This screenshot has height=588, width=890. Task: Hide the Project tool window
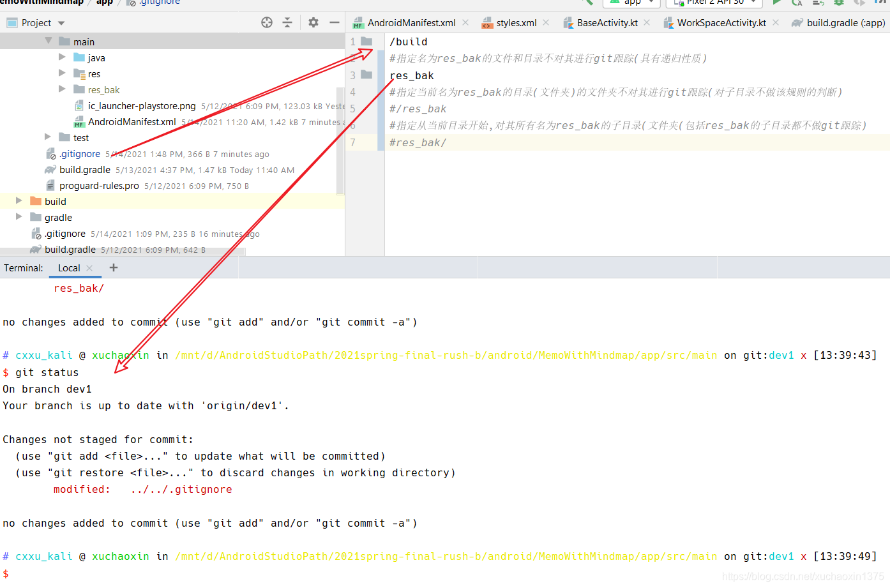[335, 22]
